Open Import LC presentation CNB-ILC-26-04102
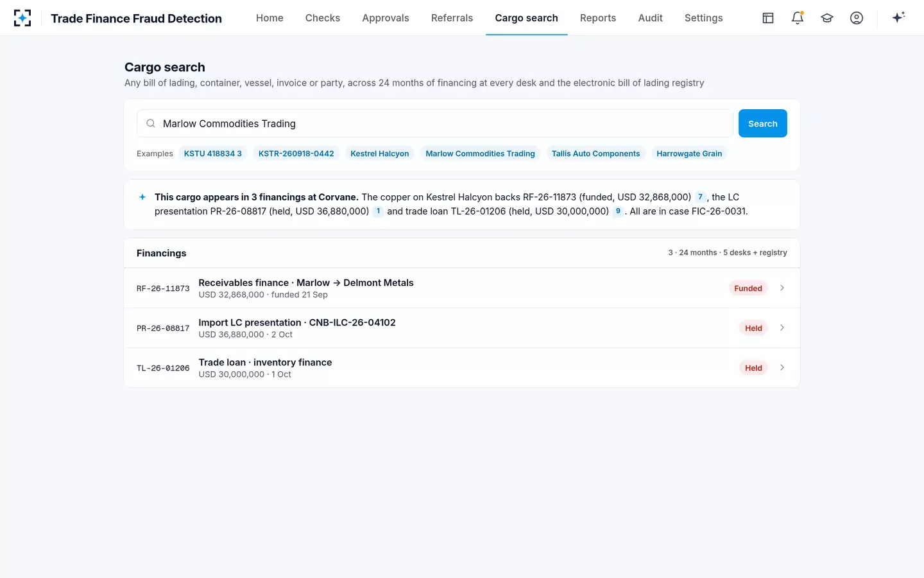This screenshot has width=924, height=578. coord(297,322)
